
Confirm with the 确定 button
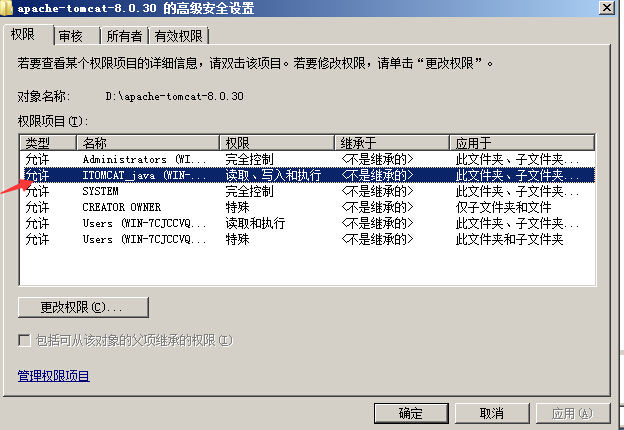click(x=411, y=414)
